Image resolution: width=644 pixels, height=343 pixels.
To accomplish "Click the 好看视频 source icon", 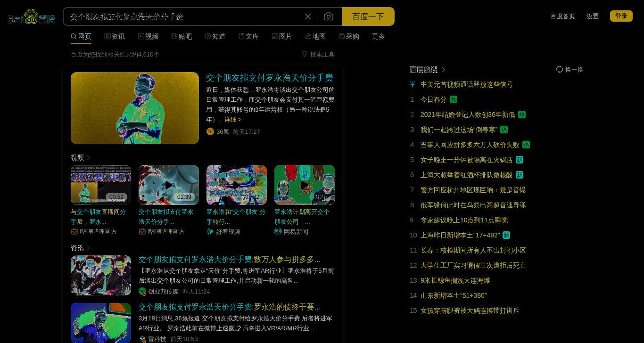I will (210, 231).
